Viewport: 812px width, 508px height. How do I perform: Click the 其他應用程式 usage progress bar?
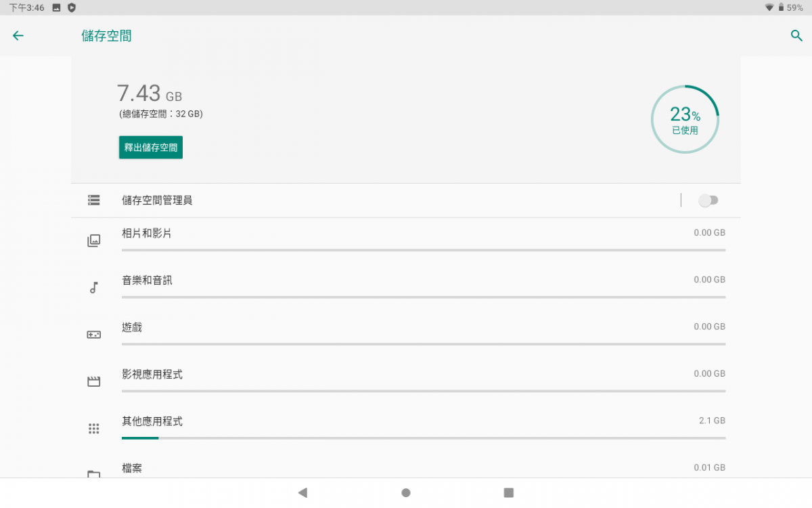point(424,438)
